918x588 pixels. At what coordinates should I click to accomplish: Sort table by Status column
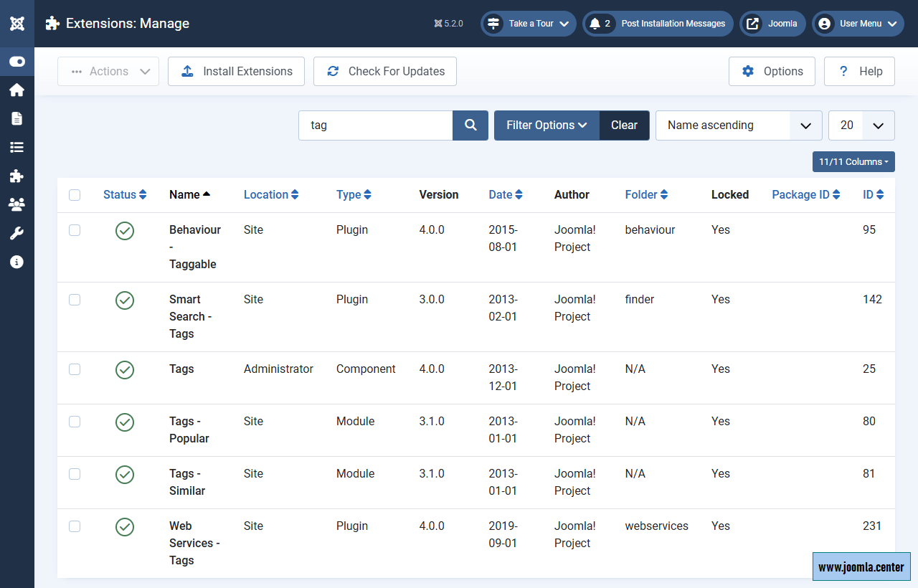(x=125, y=195)
